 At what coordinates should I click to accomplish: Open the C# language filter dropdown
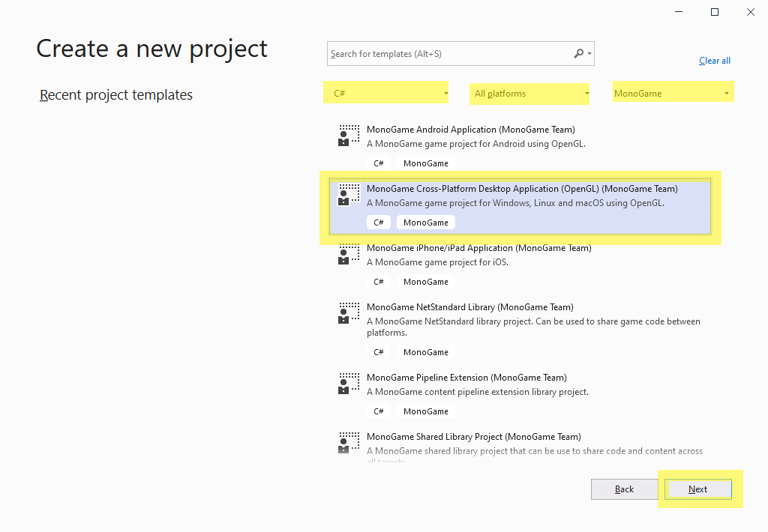click(386, 94)
